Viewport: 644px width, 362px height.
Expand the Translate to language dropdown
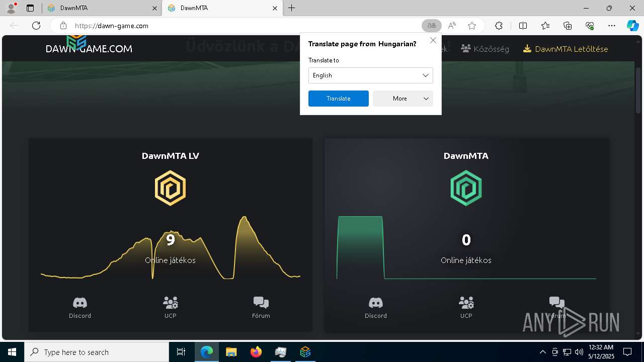coord(371,75)
